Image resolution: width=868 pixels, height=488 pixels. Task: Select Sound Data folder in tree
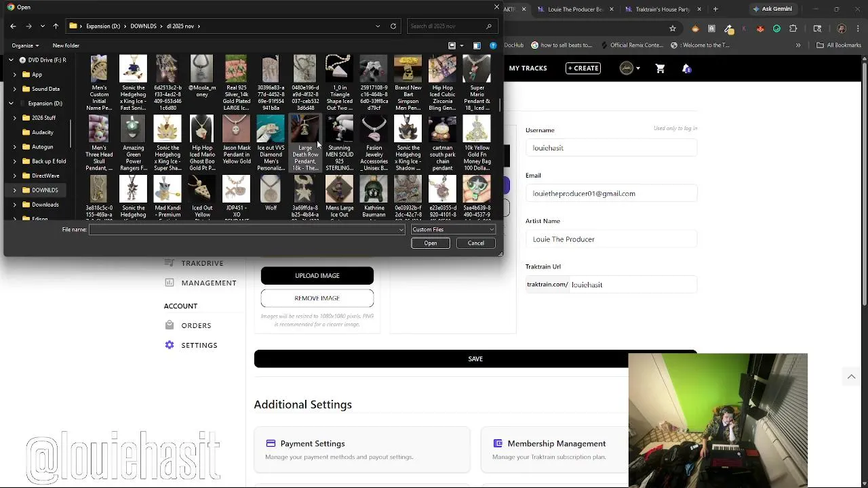(45, 89)
